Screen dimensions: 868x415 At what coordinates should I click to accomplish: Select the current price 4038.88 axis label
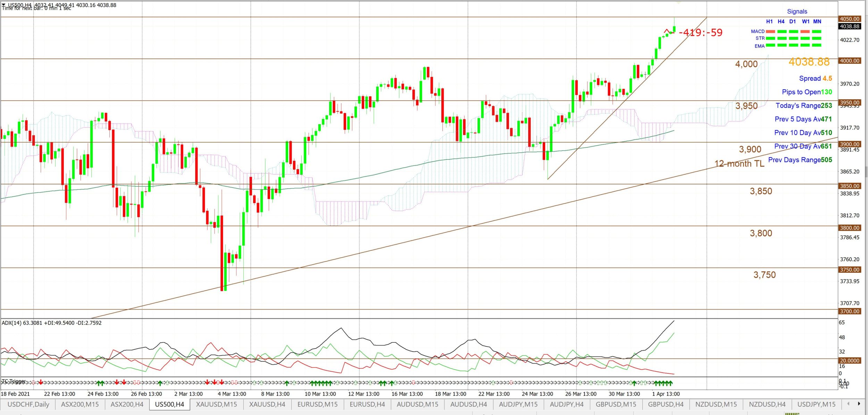pyautogui.click(x=849, y=26)
